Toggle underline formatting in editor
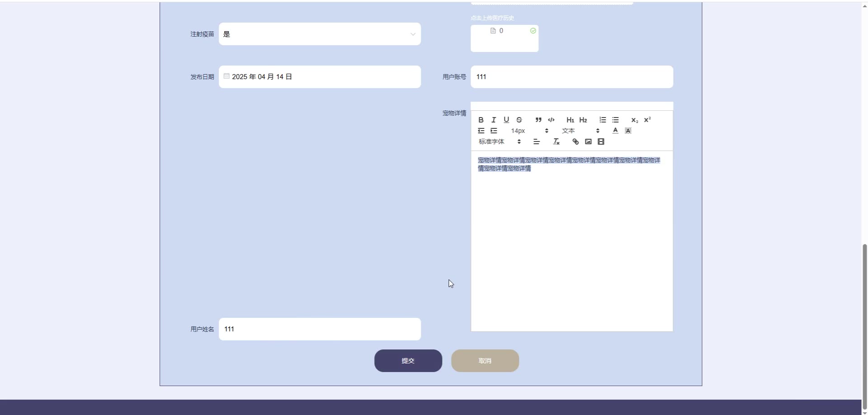This screenshot has width=868, height=415. 506,120
